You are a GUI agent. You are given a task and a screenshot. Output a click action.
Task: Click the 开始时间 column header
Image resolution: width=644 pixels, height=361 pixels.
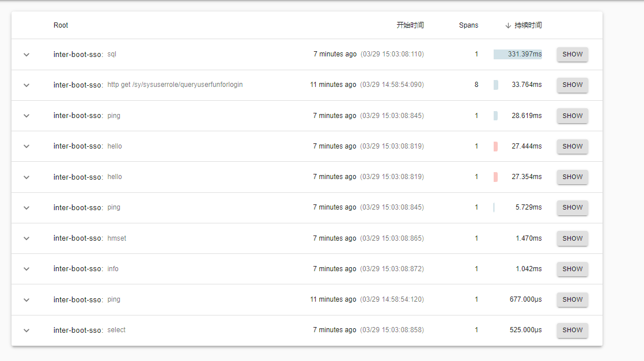pyautogui.click(x=410, y=25)
